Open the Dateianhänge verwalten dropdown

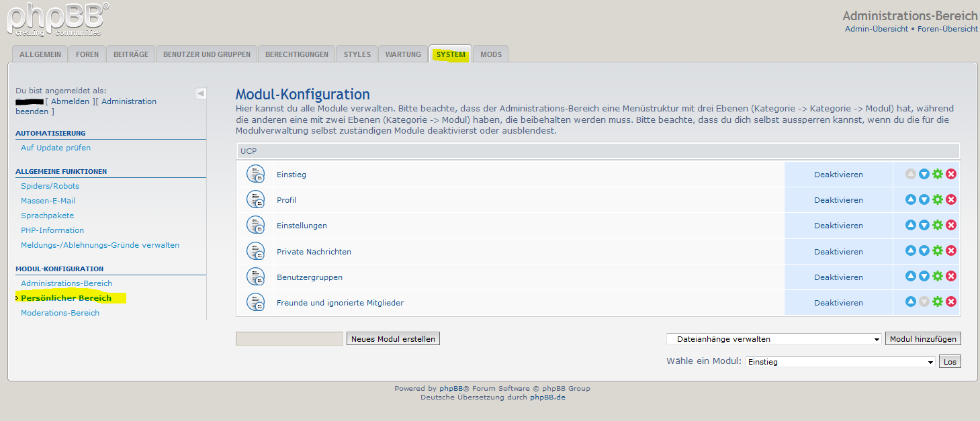coord(773,339)
